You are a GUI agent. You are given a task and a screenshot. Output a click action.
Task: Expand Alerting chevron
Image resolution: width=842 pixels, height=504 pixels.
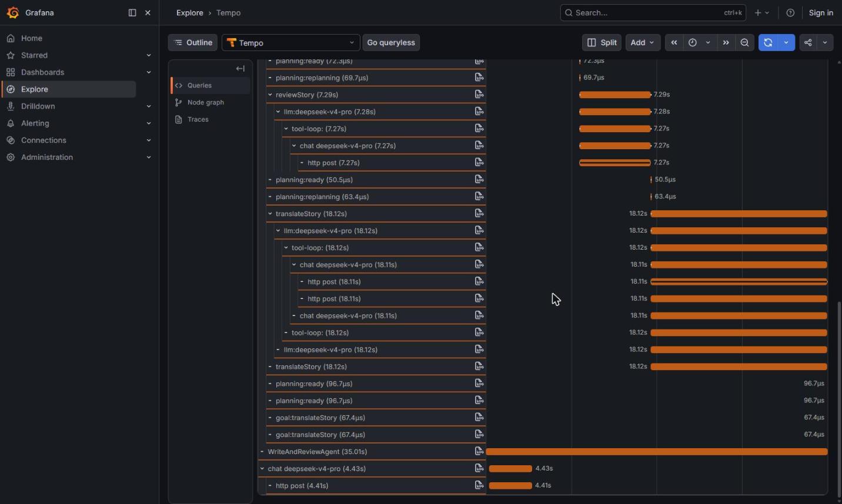148,123
